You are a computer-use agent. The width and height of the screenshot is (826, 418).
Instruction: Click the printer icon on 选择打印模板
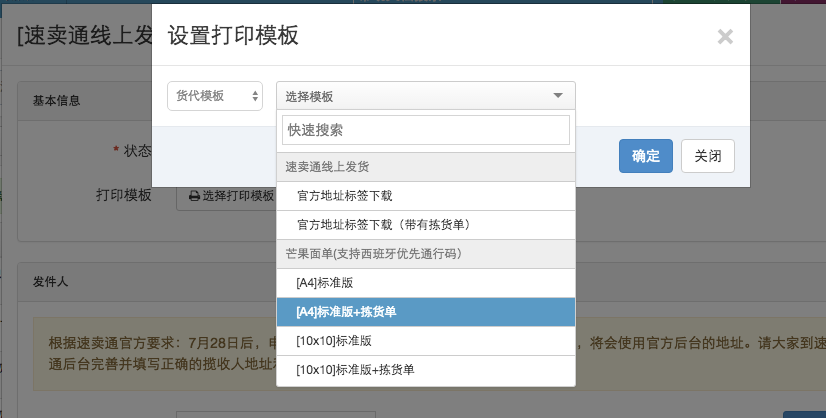[x=194, y=196]
